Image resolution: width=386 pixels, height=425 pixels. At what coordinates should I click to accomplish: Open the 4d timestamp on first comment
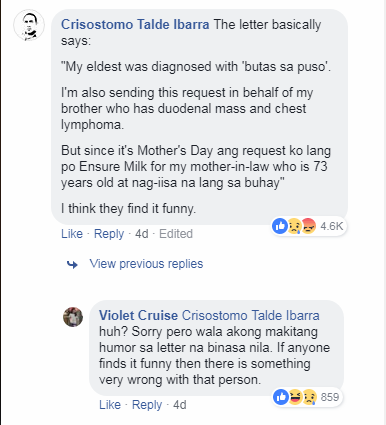[142, 234]
